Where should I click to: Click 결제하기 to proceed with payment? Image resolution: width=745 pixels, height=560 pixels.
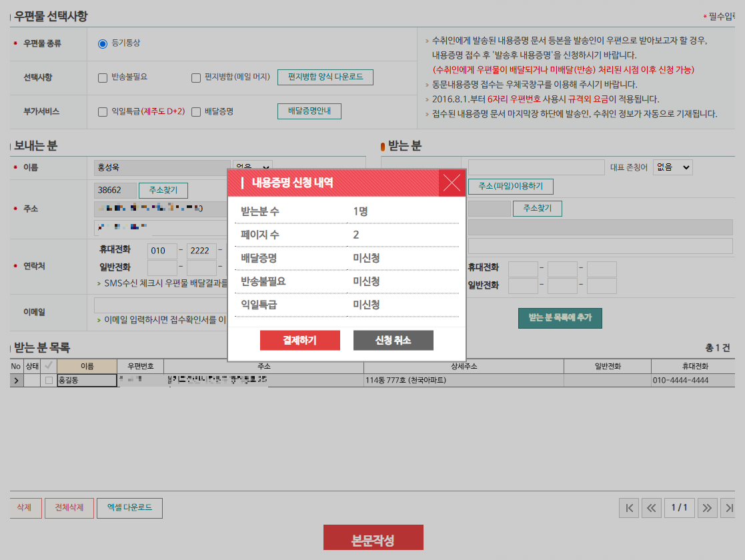(x=299, y=340)
